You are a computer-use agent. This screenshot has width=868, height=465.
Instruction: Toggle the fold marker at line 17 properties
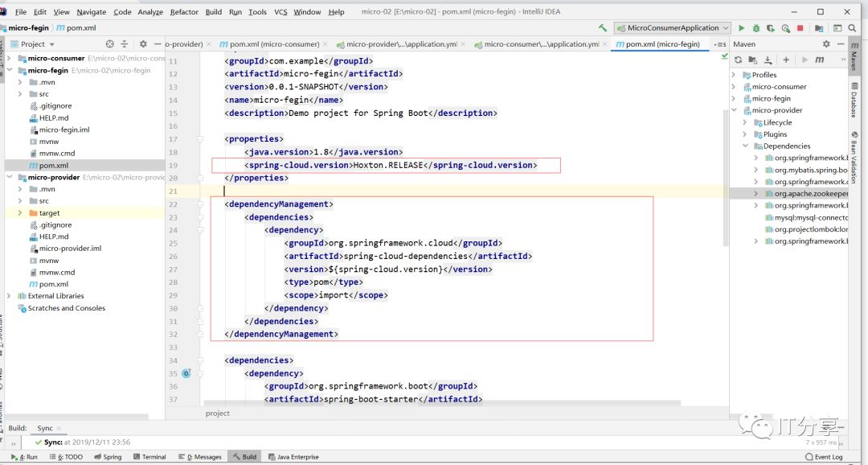pos(200,139)
